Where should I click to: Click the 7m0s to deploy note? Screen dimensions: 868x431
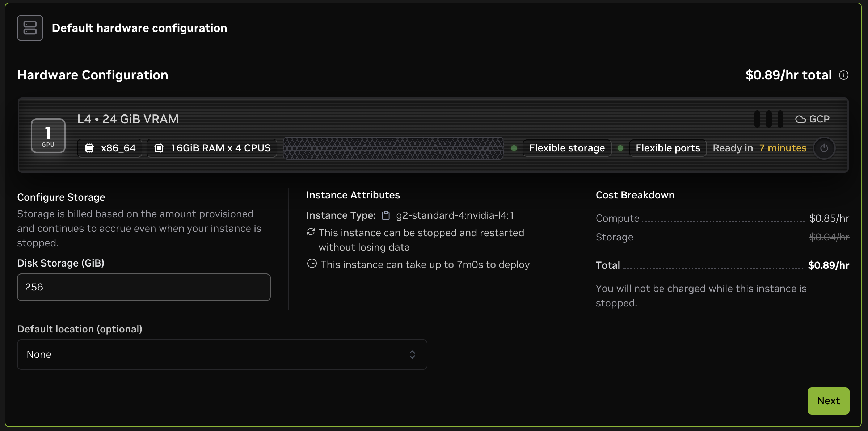click(x=425, y=265)
